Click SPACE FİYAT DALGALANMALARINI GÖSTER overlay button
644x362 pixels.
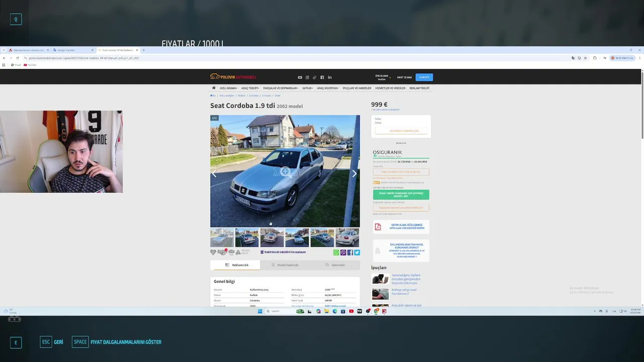coord(117,342)
